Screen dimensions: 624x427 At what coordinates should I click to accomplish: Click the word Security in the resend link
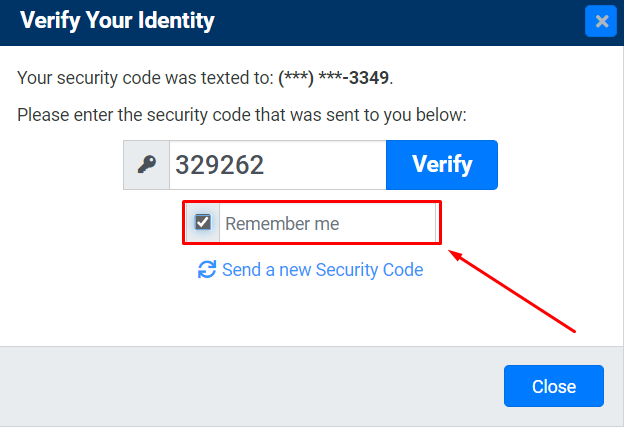pos(347,270)
